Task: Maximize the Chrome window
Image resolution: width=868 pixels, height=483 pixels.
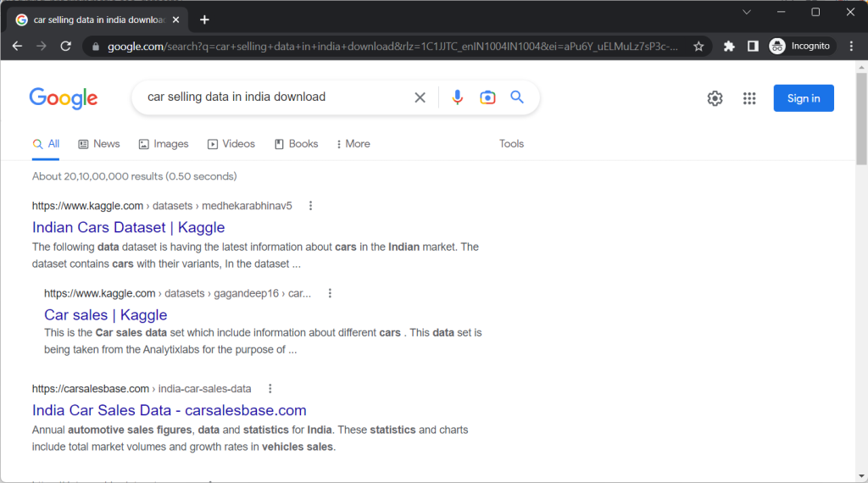Action: click(815, 12)
